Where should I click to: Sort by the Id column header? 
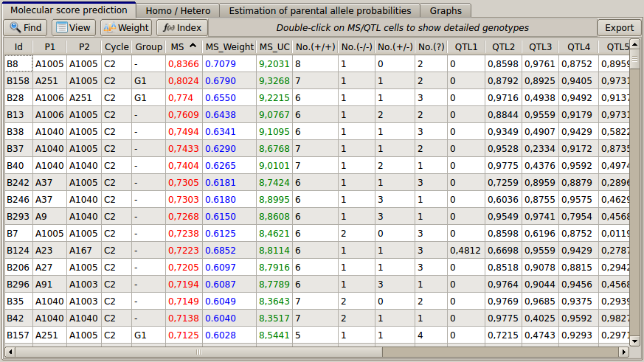pyautogui.click(x=18, y=46)
